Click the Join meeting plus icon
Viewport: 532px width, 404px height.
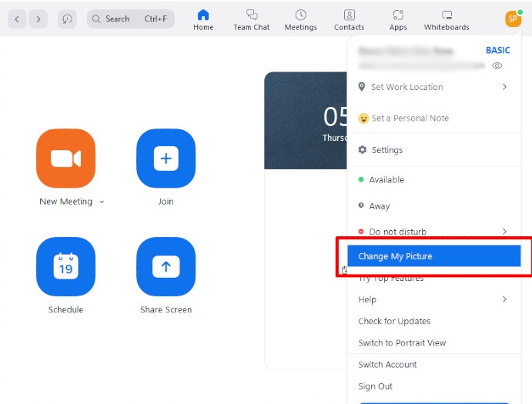tap(166, 158)
